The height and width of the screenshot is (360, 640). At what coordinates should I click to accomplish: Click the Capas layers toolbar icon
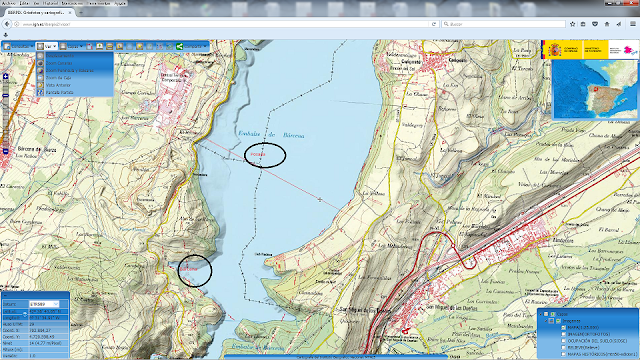(x=63, y=47)
